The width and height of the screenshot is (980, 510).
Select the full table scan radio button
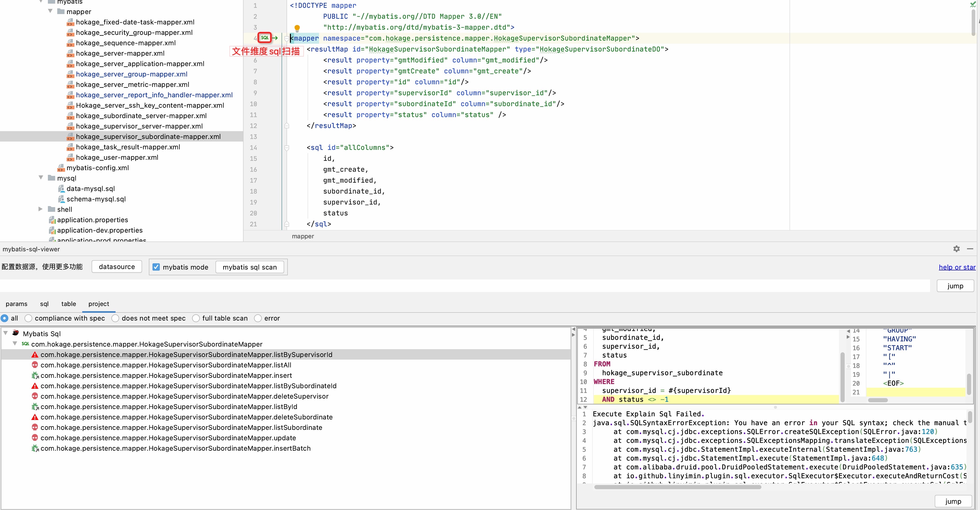(196, 318)
